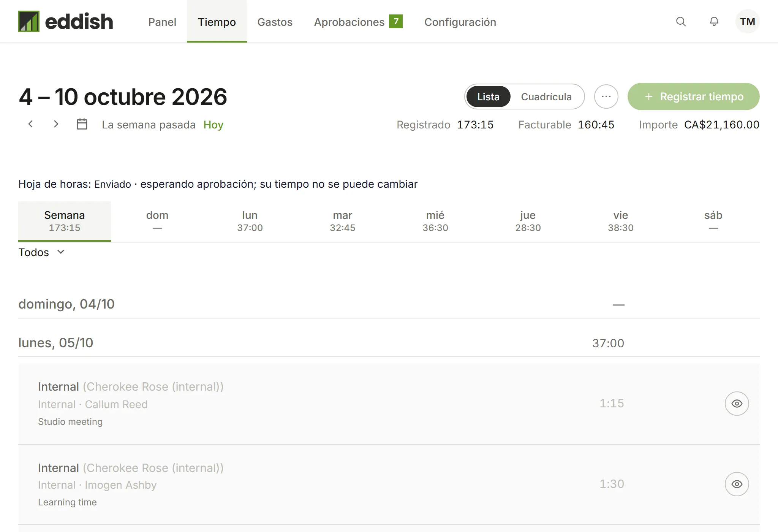The width and height of the screenshot is (778, 532).
Task: Click the domingo, 04/10 heading
Action: coord(66,304)
